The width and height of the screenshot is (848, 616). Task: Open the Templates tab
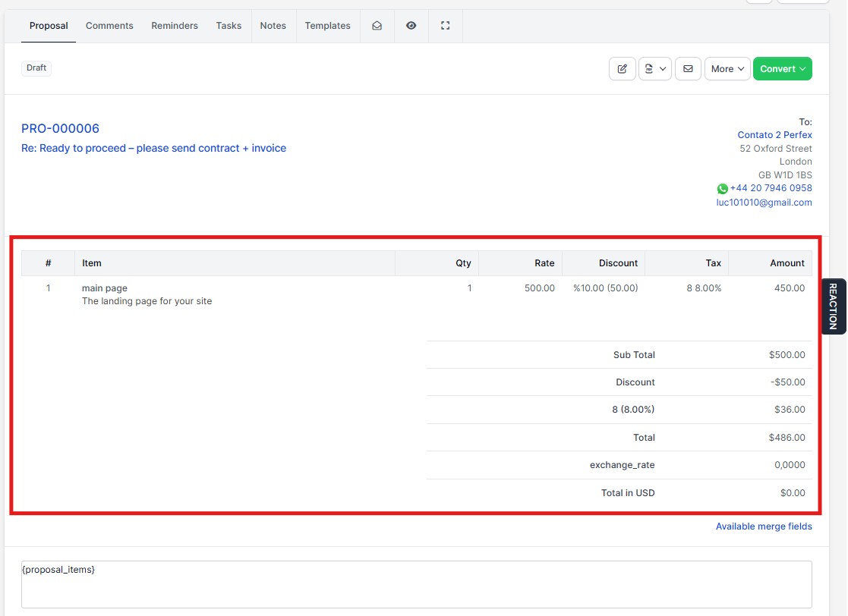(328, 25)
